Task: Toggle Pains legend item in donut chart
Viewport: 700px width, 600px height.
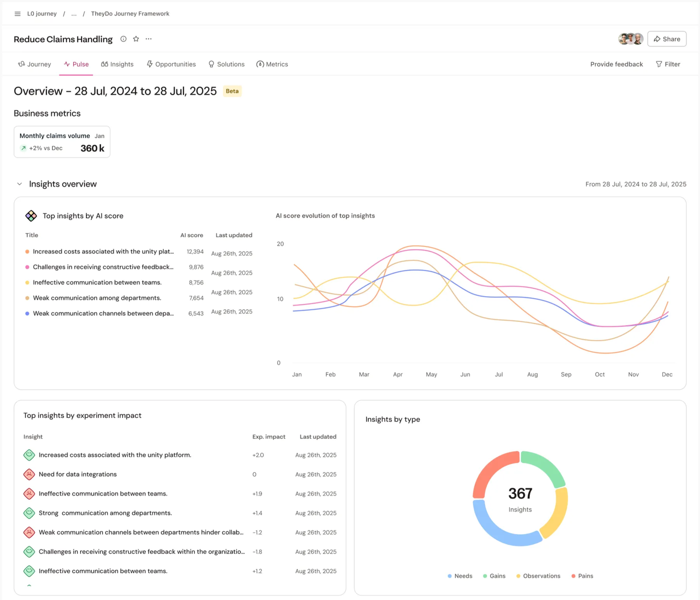Action: pos(582,576)
